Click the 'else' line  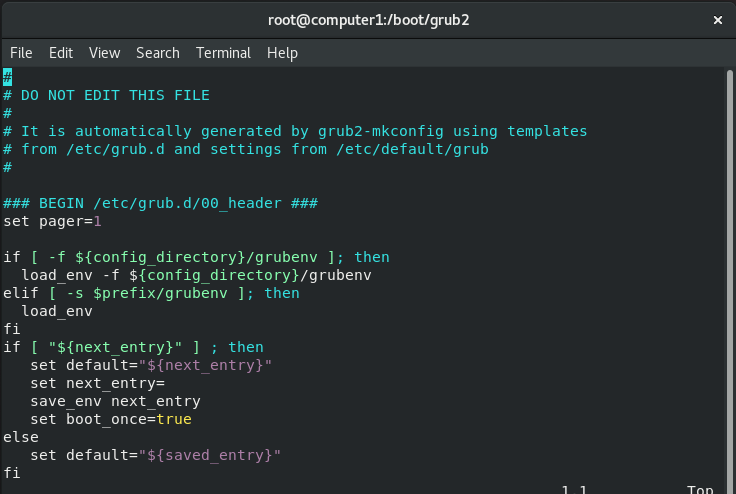click(x=21, y=438)
